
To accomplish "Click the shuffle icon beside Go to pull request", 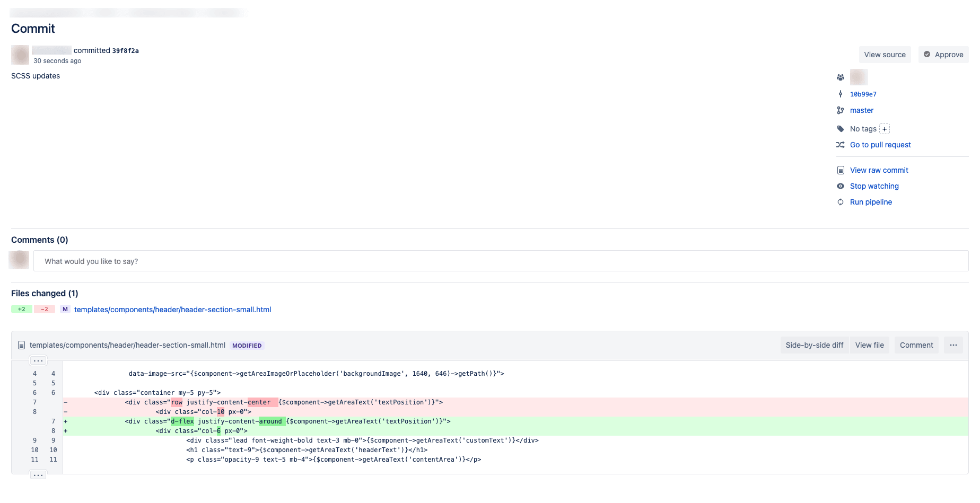I will (841, 145).
